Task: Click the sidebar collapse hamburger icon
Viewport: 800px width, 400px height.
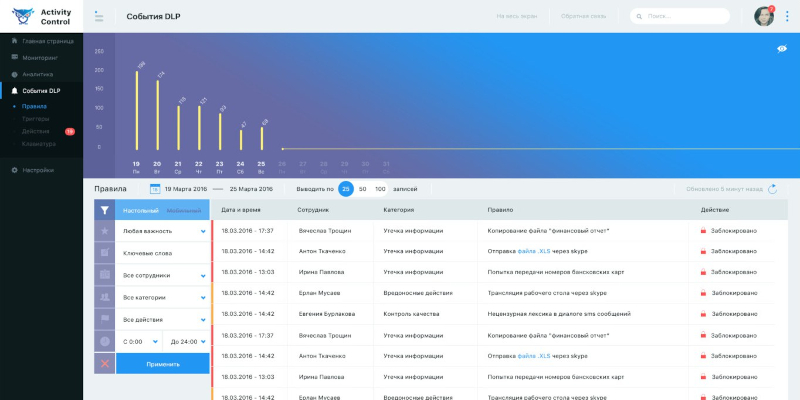Action: [x=98, y=16]
